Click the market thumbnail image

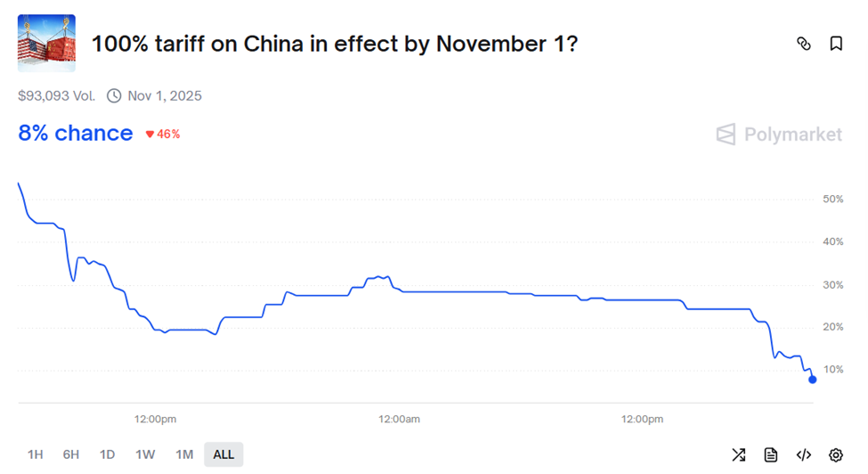pyautogui.click(x=46, y=43)
